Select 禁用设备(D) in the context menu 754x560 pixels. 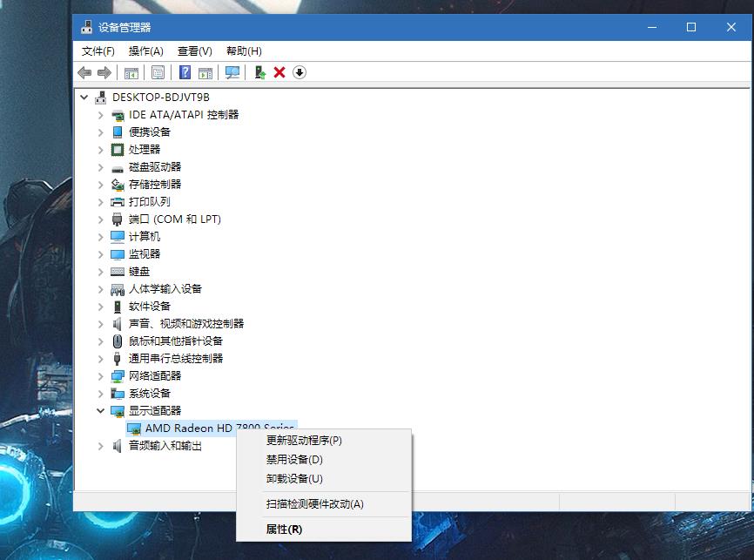[294, 460]
